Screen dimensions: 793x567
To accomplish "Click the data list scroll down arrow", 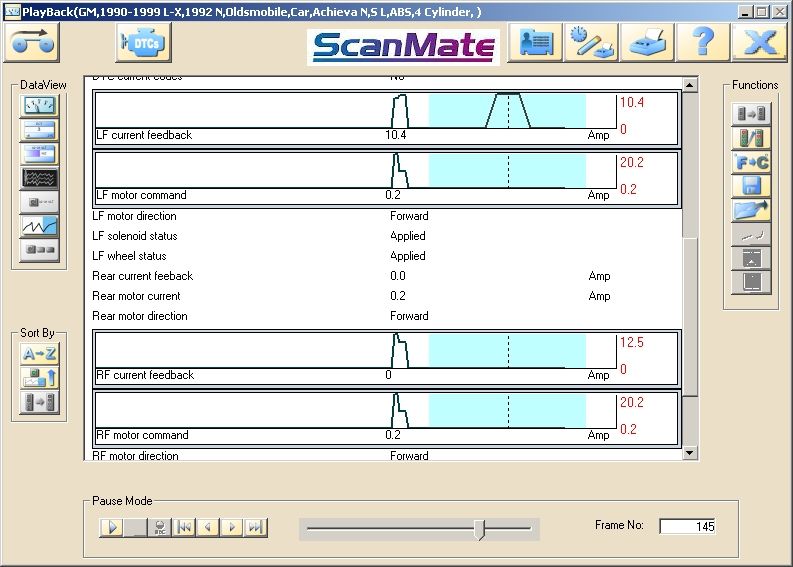I will tap(690, 453).
